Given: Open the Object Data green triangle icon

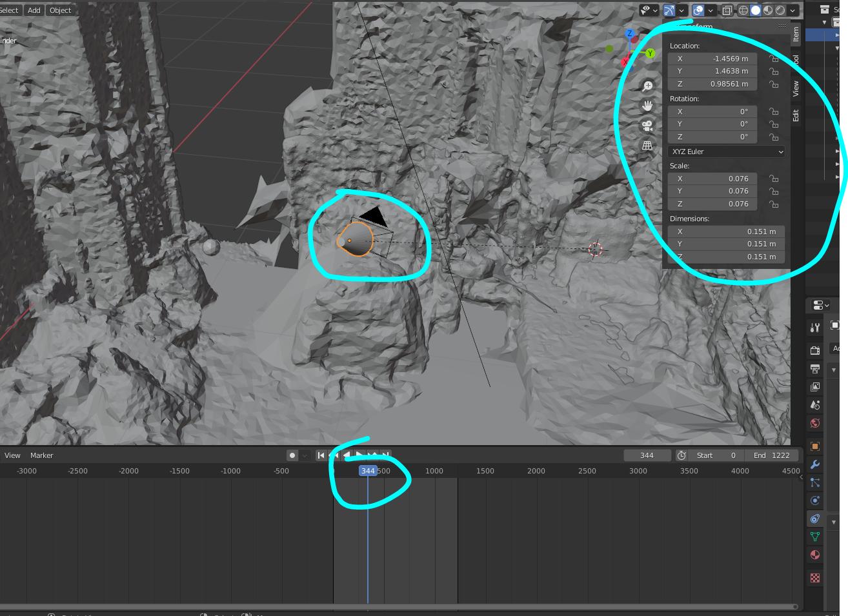Looking at the screenshot, I should 815,537.
